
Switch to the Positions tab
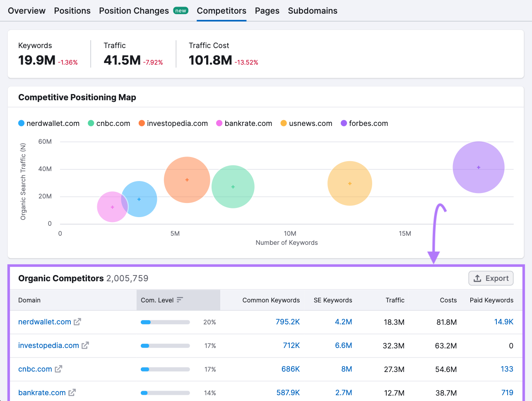[72, 11]
